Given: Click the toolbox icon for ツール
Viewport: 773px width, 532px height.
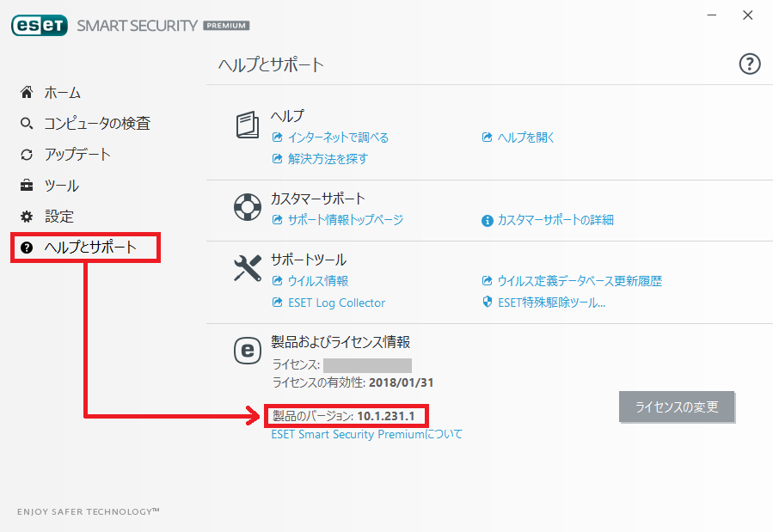Looking at the screenshot, I should 27,186.
